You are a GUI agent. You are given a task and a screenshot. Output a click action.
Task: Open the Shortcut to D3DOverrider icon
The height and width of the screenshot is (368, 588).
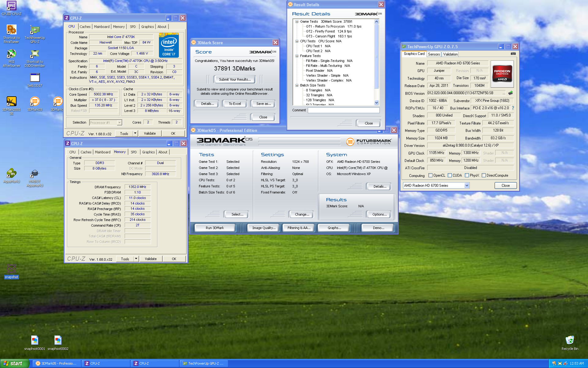pos(35,58)
